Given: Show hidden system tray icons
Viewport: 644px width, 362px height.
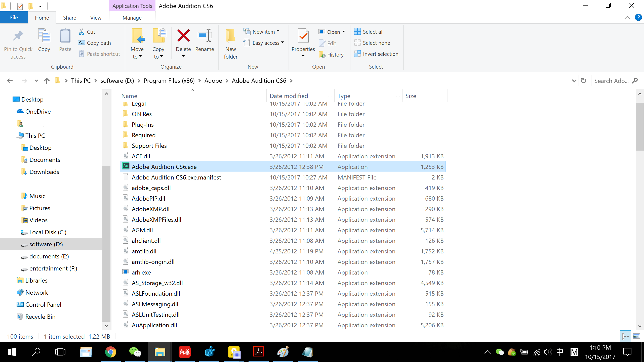Looking at the screenshot, I should 488,352.
